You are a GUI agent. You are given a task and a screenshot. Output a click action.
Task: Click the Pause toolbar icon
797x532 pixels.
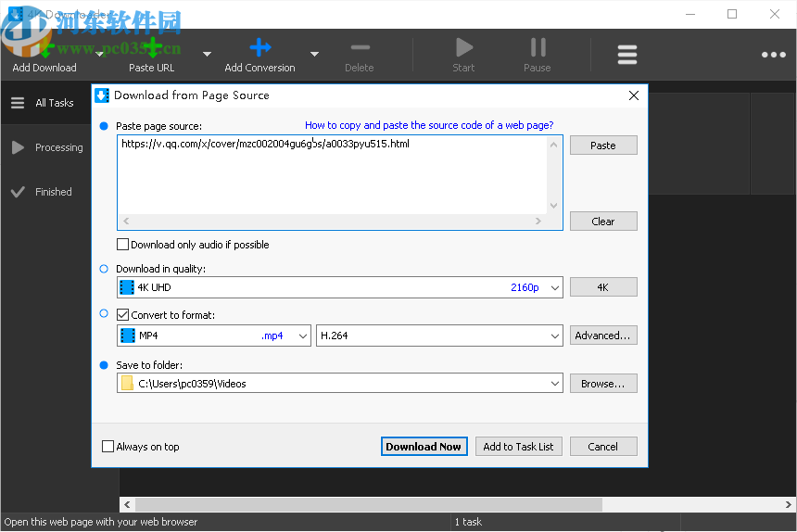[538, 48]
